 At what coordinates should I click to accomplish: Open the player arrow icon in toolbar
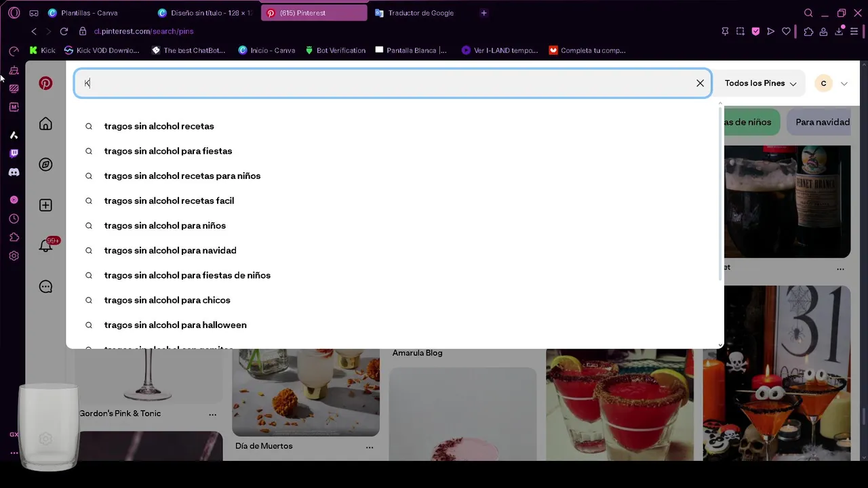coord(770,31)
